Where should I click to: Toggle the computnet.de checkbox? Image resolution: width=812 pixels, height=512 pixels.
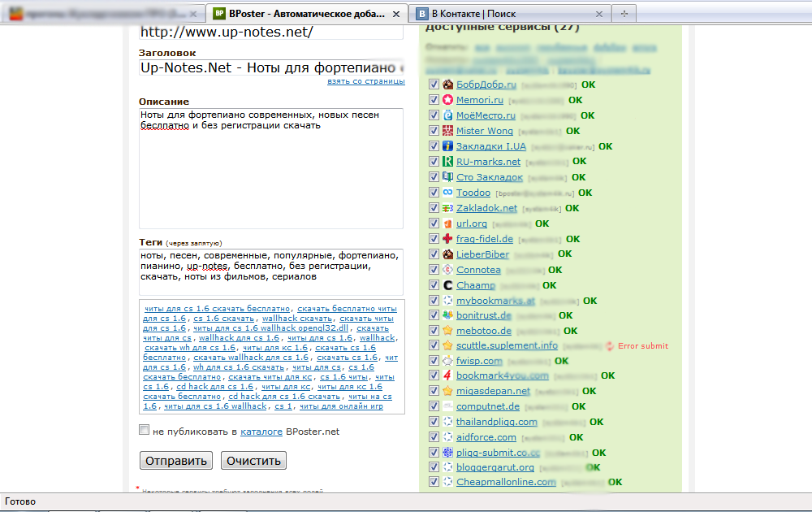[434, 406]
